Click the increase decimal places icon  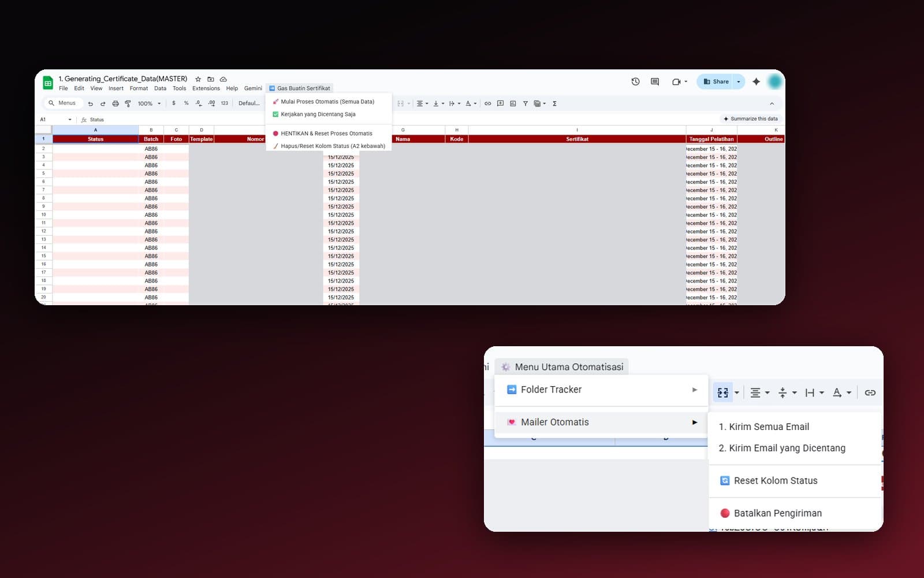click(211, 103)
